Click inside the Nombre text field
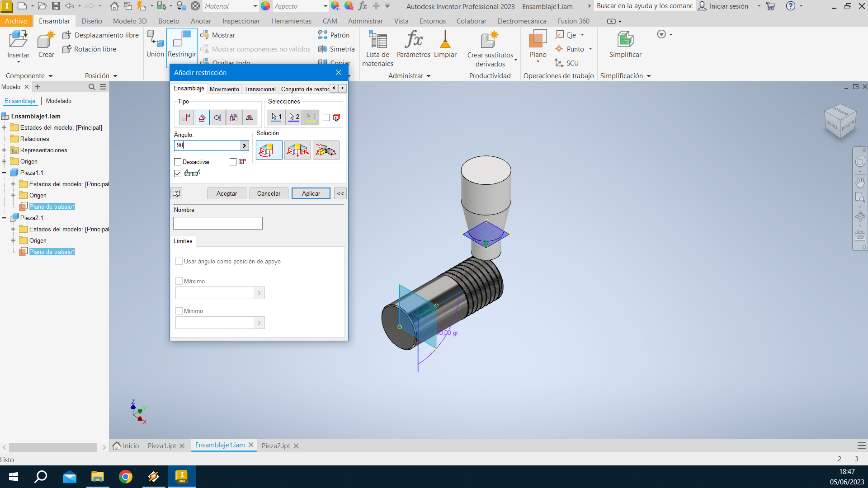This screenshot has height=488, width=868. [217, 223]
